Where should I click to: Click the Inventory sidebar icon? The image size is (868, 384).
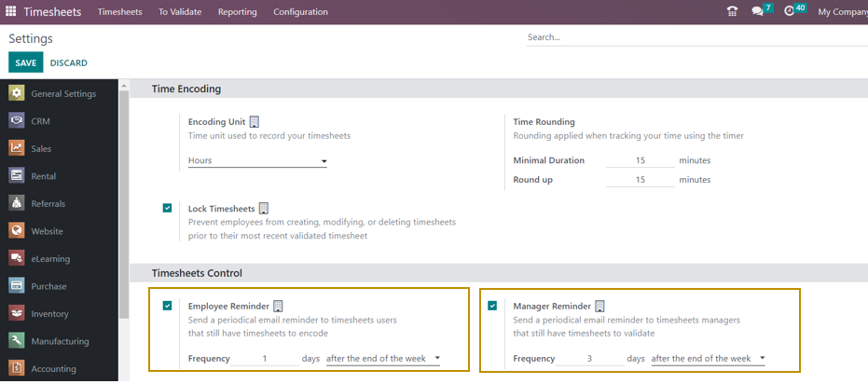point(17,314)
